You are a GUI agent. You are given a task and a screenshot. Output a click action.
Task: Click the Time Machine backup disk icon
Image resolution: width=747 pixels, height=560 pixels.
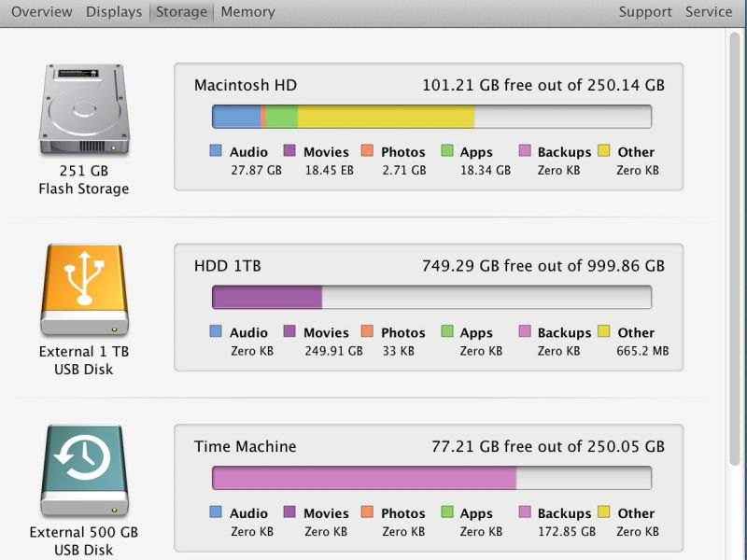(x=84, y=470)
